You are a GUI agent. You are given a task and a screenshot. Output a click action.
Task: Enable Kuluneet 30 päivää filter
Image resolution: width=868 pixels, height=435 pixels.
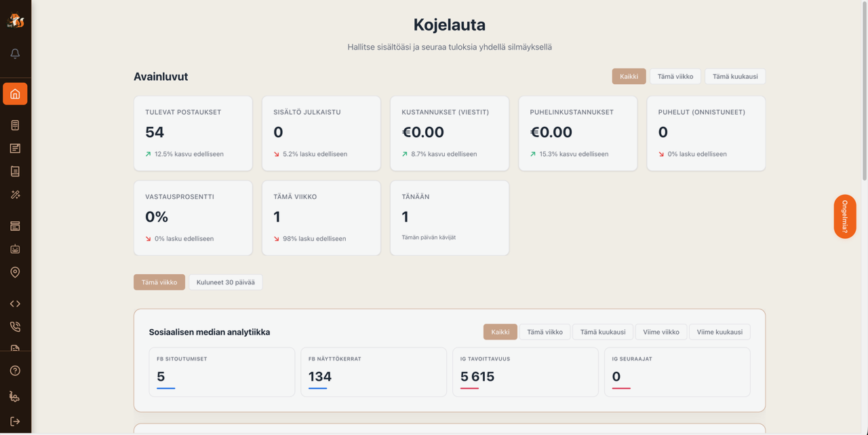coord(225,282)
